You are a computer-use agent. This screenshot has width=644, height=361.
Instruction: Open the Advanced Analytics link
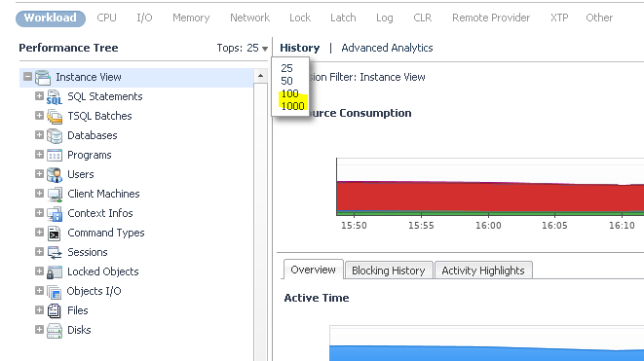click(387, 48)
